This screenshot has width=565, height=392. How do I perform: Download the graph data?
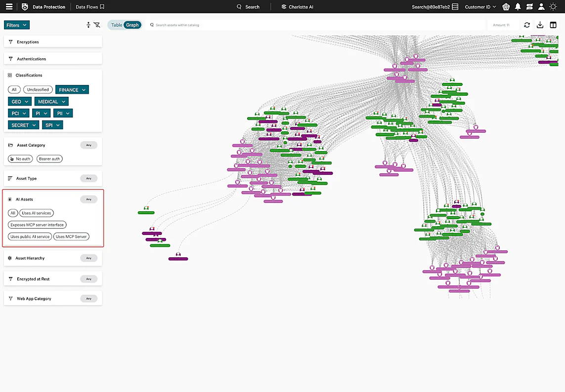pos(540,25)
